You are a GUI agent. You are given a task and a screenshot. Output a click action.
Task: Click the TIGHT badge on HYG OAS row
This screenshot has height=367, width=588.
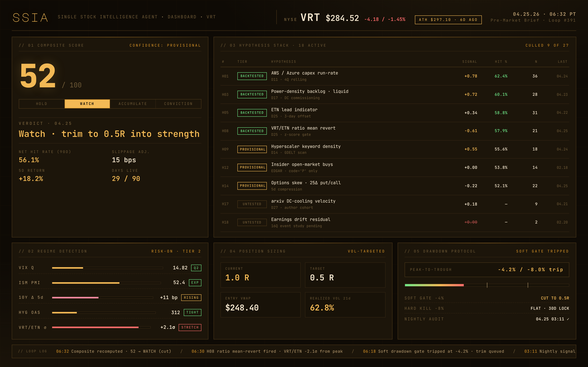point(192,312)
